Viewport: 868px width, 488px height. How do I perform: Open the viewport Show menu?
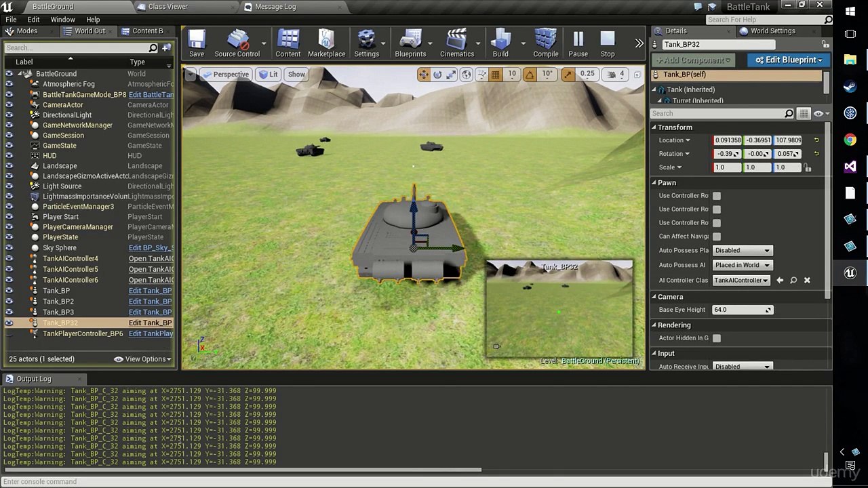(x=296, y=74)
